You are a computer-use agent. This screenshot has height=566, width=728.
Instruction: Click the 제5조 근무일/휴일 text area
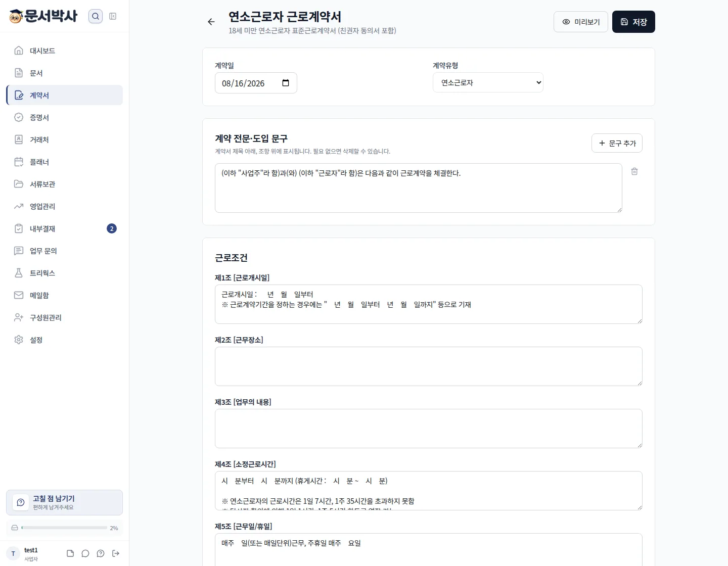[x=429, y=550]
